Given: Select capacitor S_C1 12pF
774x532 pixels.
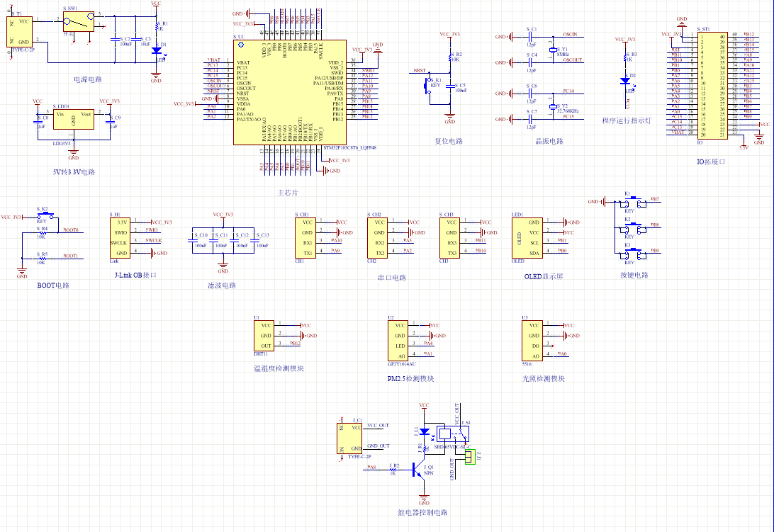Looking at the screenshot, I should point(531,37).
